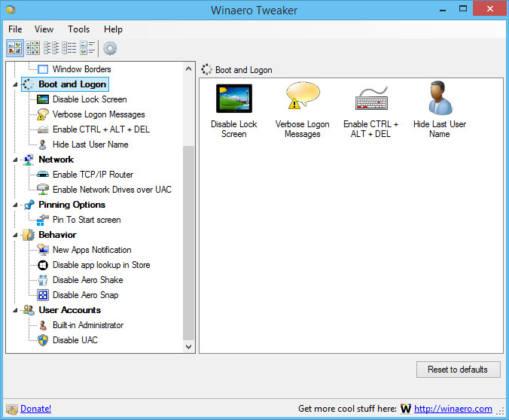509x420 pixels.
Task: Click the Network category icon
Action: pos(29,160)
